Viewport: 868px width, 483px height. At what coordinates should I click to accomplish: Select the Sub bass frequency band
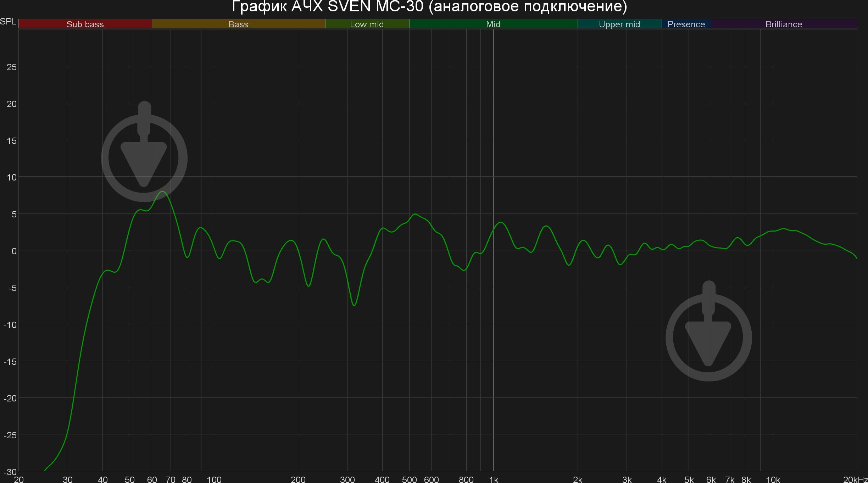85,24
